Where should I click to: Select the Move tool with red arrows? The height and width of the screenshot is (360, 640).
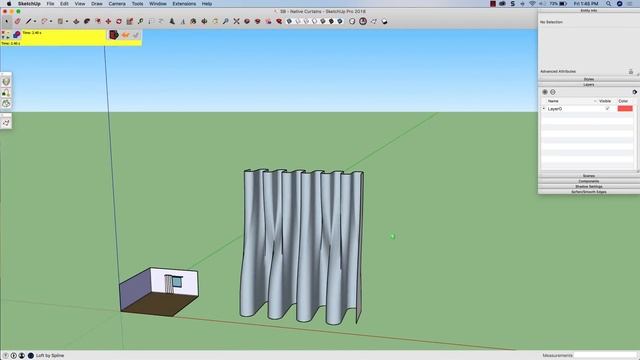pos(108,21)
